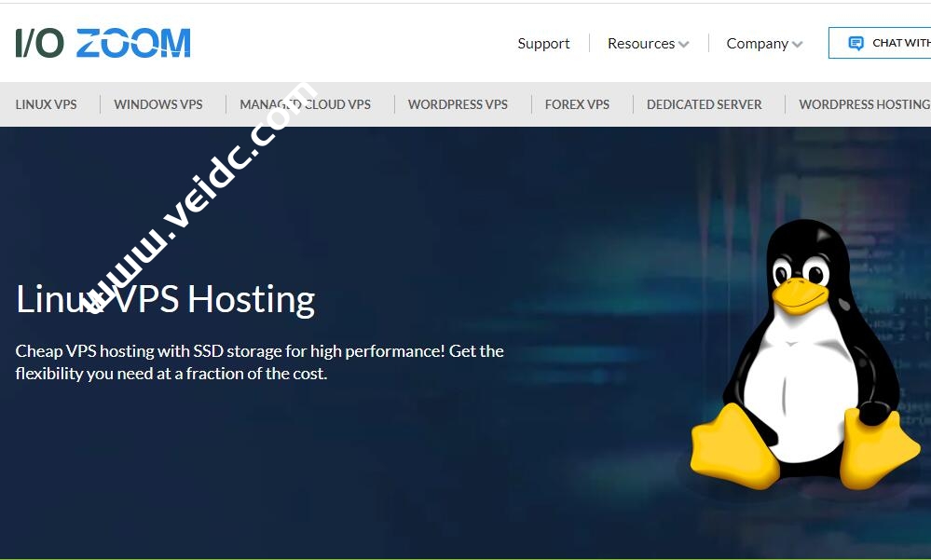Click the I/O ZOOM logo

point(103,43)
